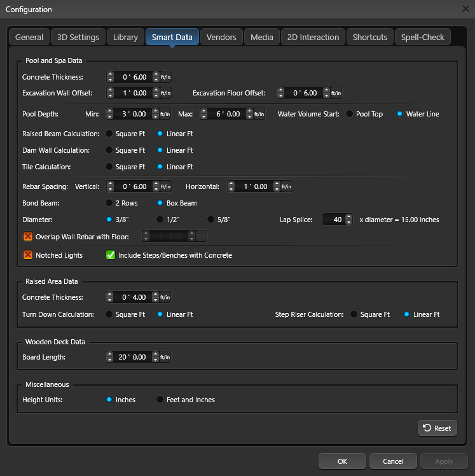Step up the Lap Splice value
Screen dimensions: 475x476
(348, 217)
